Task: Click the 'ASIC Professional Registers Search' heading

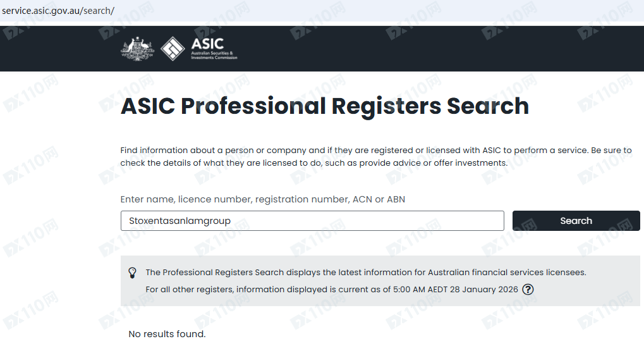Action: click(x=324, y=106)
